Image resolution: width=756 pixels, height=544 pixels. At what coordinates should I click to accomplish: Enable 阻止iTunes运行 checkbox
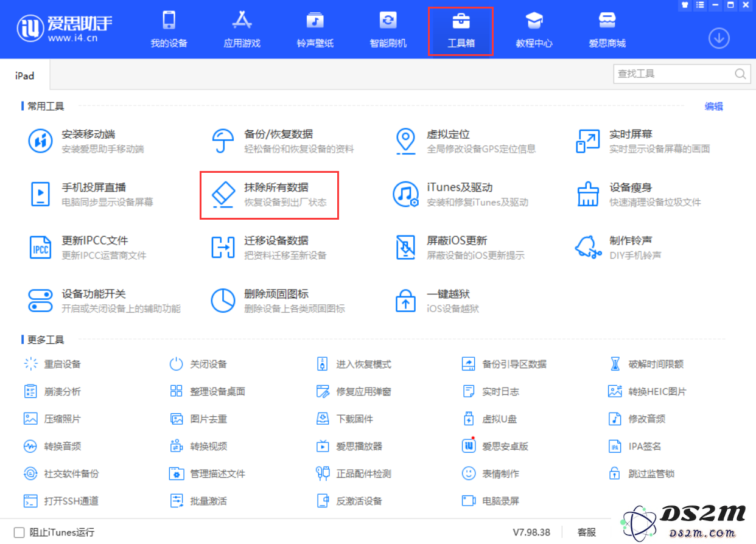19,532
